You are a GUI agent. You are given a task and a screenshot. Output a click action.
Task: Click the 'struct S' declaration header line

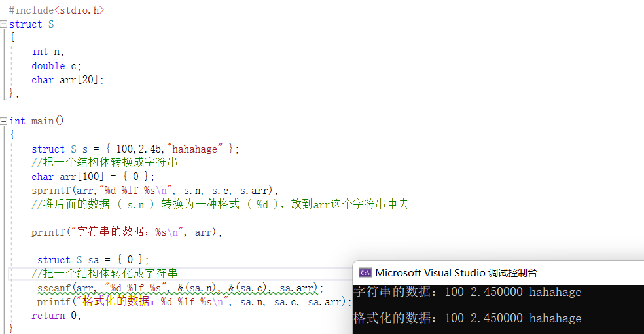(31, 24)
